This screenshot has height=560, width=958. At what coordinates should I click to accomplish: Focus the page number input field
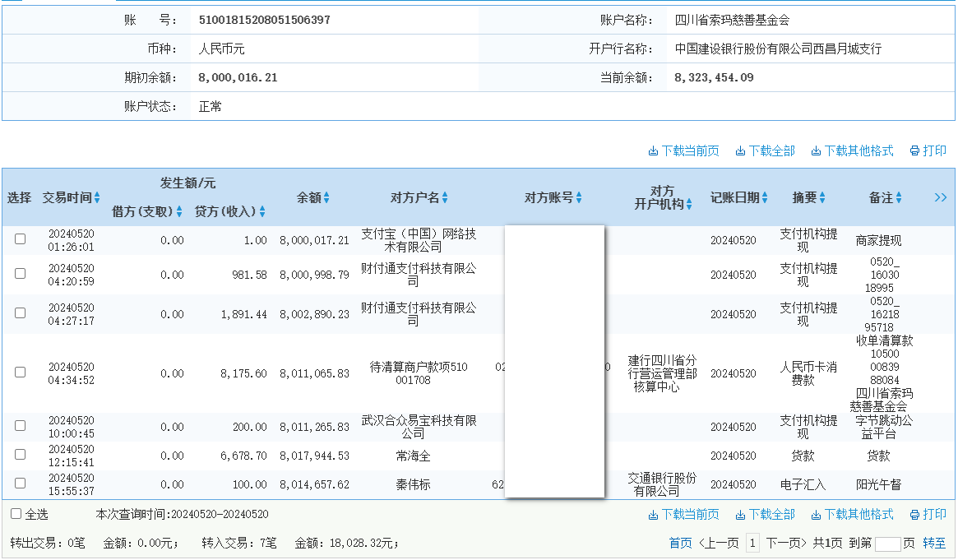point(888,544)
